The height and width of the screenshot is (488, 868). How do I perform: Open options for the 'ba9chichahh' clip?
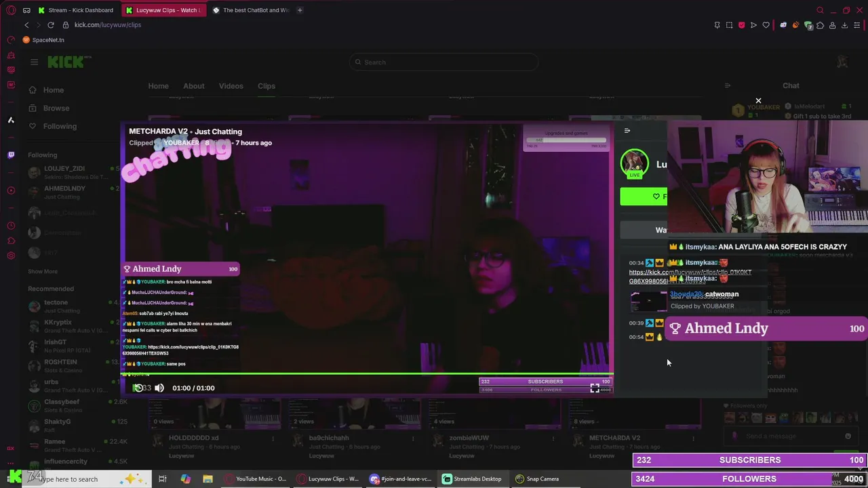[414, 439]
